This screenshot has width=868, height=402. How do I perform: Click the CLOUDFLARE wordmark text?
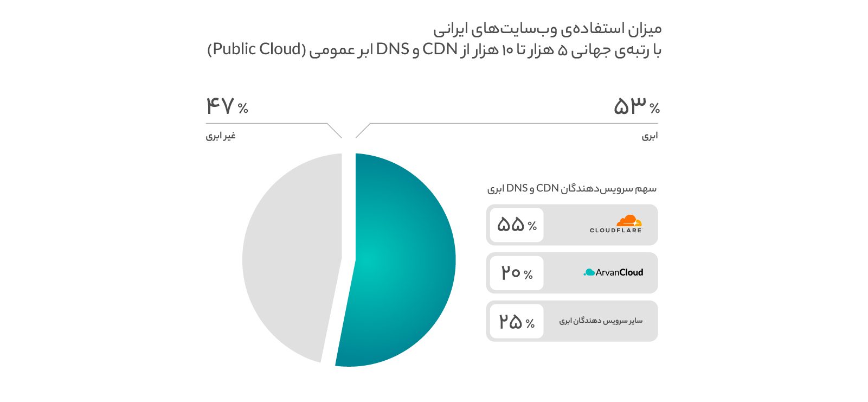pyautogui.click(x=616, y=231)
